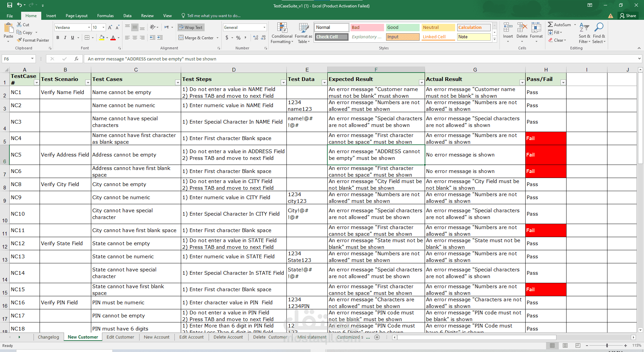Image resolution: width=644 pixels, height=352 pixels.
Task: Increase the font size with the large A
Action: point(110,27)
